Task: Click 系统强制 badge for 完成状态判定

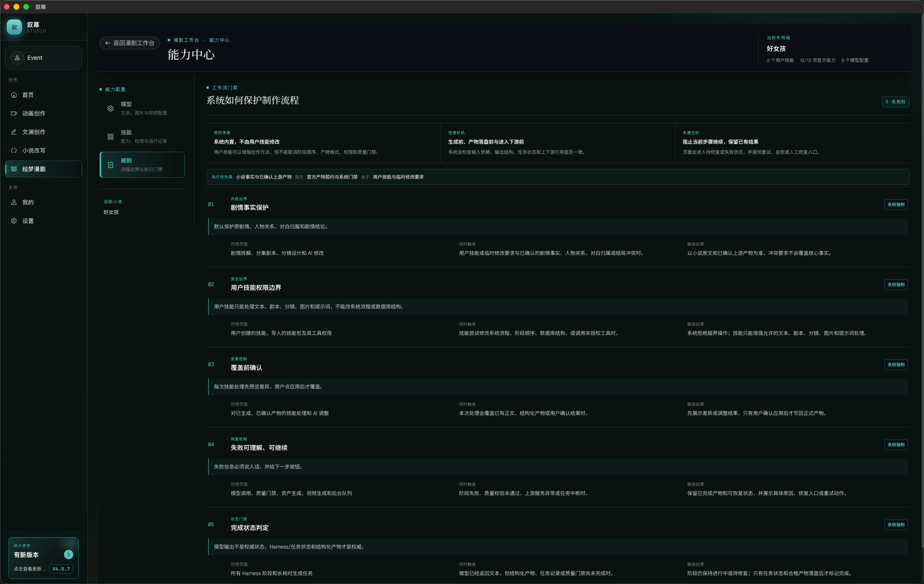Action: point(896,525)
